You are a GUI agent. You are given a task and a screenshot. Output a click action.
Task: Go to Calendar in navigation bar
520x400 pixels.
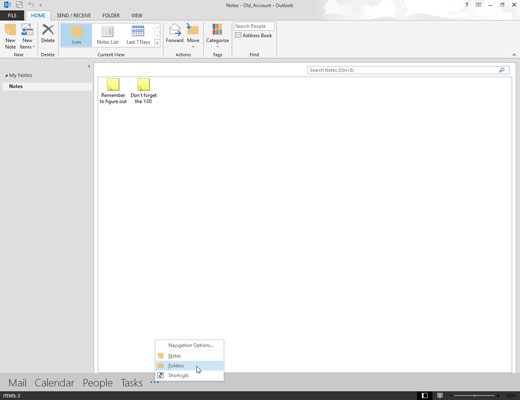54,383
